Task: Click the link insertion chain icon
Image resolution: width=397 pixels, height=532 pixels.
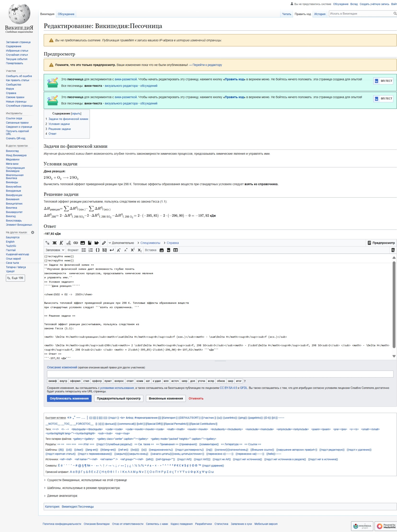Action: [76, 243]
